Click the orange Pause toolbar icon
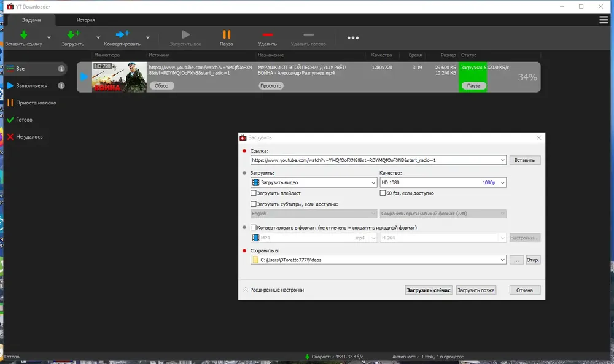614x364 pixels. point(227,34)
